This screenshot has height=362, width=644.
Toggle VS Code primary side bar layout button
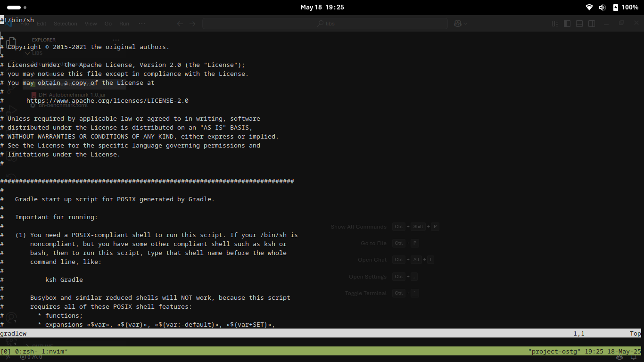tap(567, 24)
